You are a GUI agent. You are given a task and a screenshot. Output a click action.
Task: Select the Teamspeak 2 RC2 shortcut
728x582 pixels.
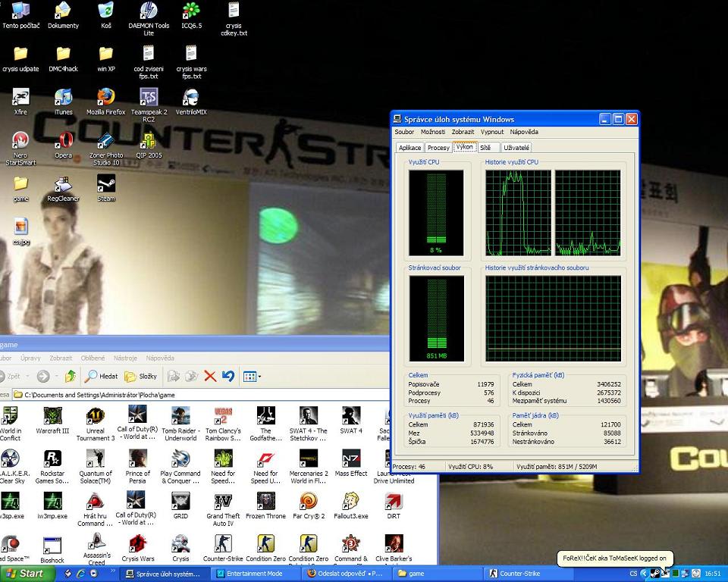pyautogui.click(x=149, y=105)
